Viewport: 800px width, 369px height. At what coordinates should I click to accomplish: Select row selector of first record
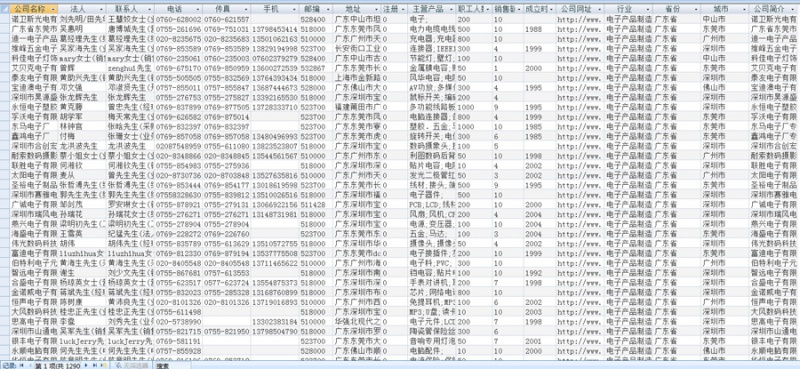[x=5, y=18]
